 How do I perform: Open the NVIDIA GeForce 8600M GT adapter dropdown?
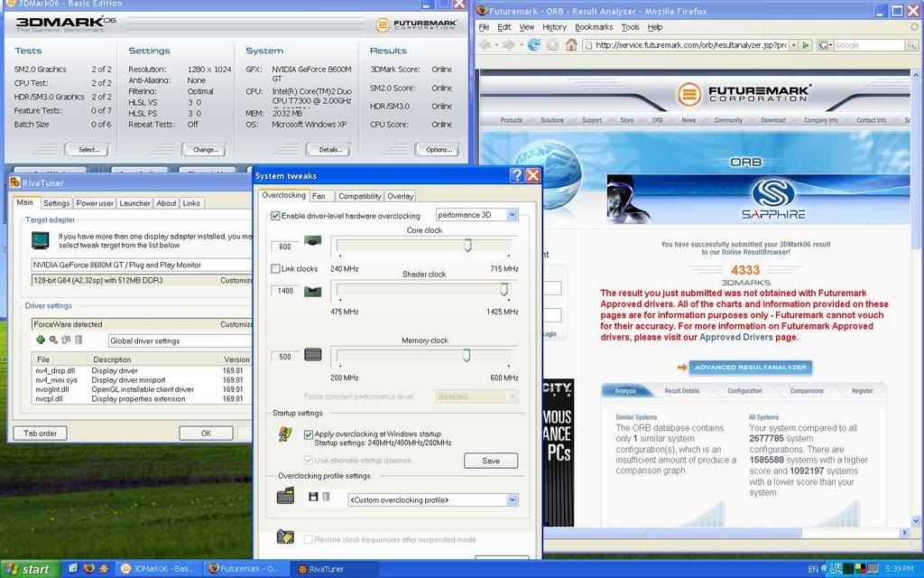(x=142, y=265)
